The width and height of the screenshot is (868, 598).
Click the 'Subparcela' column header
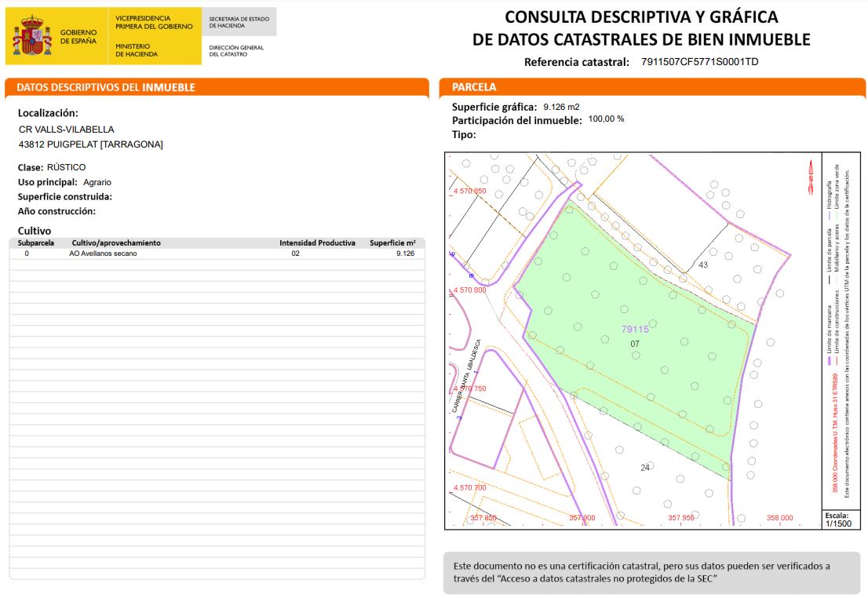(36, 243)
